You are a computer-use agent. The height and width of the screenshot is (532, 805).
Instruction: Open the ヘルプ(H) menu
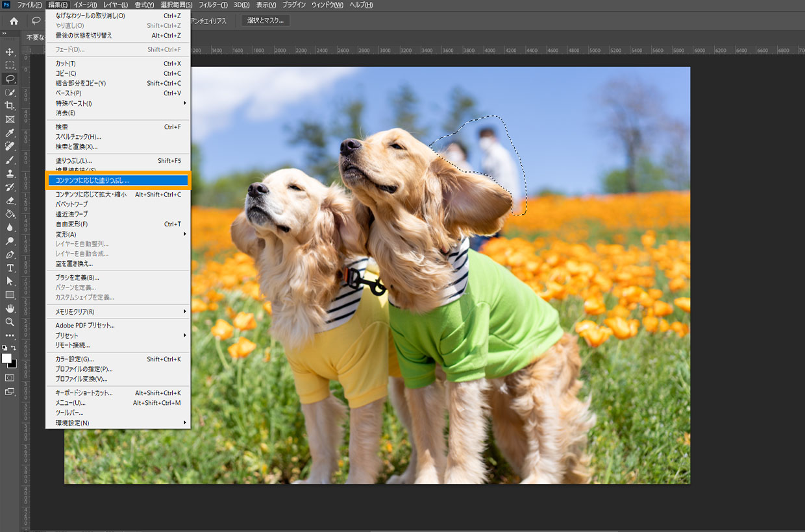361,5
